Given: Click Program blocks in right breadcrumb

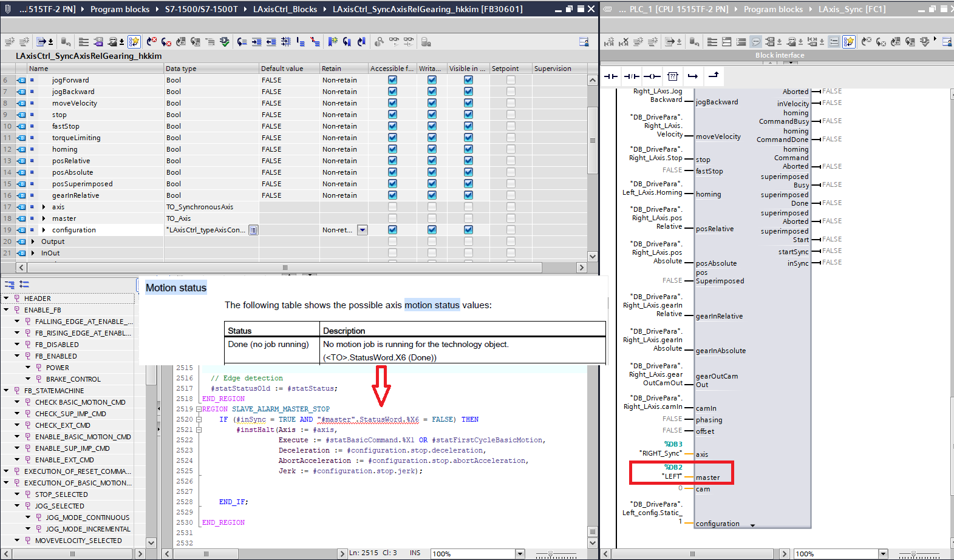Looking at the screenshot, I should click(x=772, y=9).
